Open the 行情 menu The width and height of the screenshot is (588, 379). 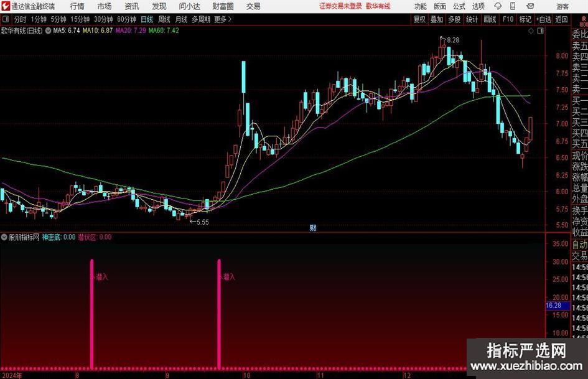[x=77, y=6]
